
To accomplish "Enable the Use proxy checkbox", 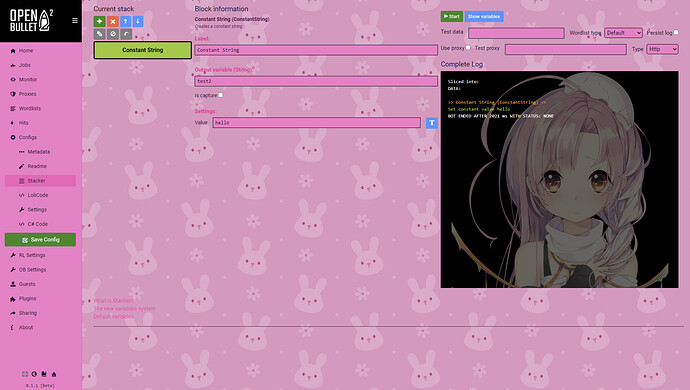I will coord(468,48).
